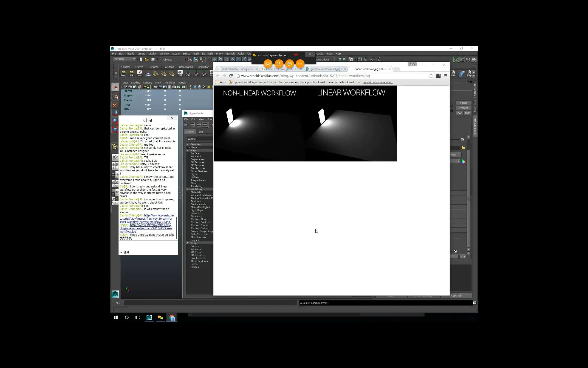588x368 pixels.
Task: Click join.me screen share orange button
Action: coord(268,64)
